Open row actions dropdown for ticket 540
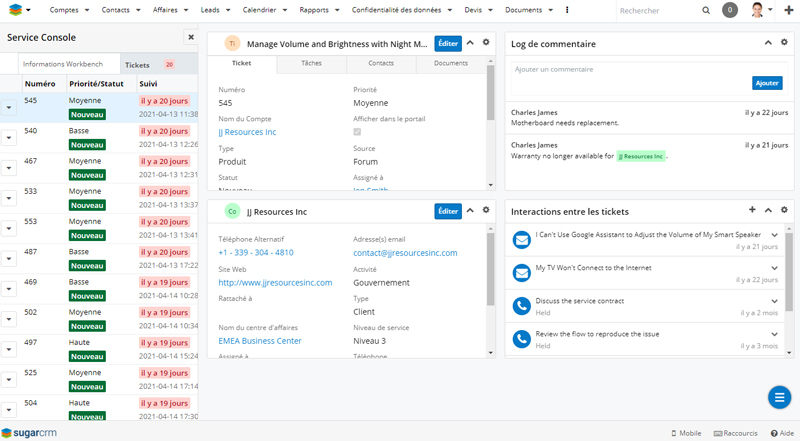Viewport: 800px width, 441px height. point(9,138)
